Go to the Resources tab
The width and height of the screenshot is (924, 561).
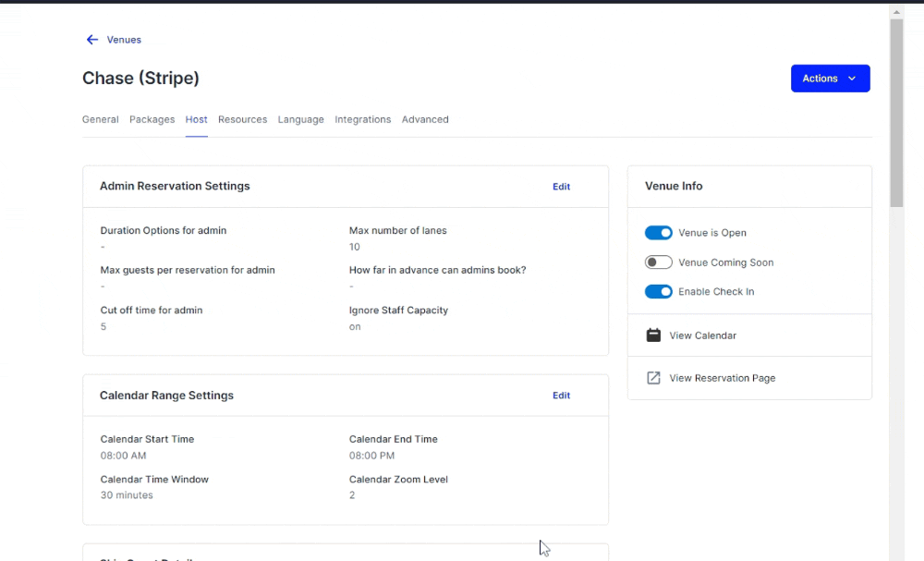pyautogui.click(x=242, y=119)
